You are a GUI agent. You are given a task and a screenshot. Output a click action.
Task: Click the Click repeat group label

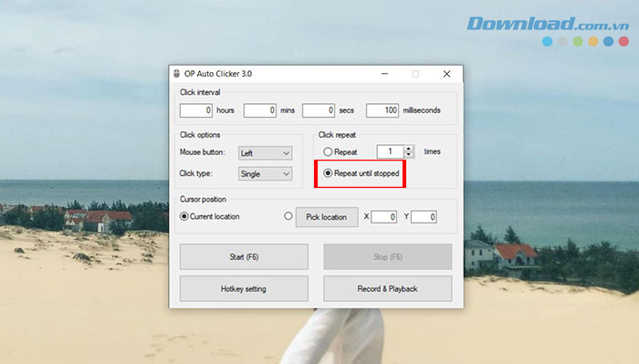tap(337, 134)
